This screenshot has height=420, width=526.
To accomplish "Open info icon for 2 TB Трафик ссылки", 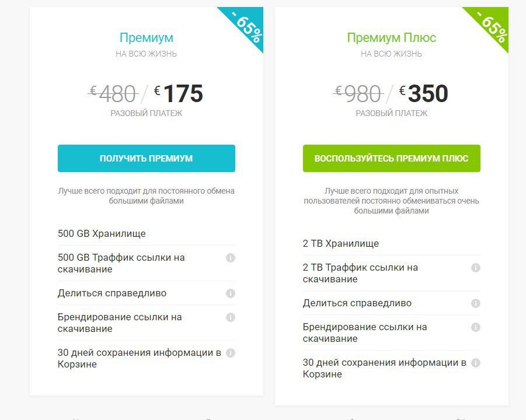I will click(x=476, y=268).
